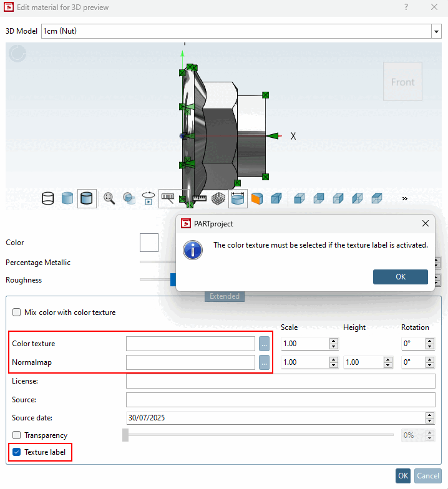The image size is (448, 489).
Task: Decrease Normalmap scale value
Action: (333, 366)
